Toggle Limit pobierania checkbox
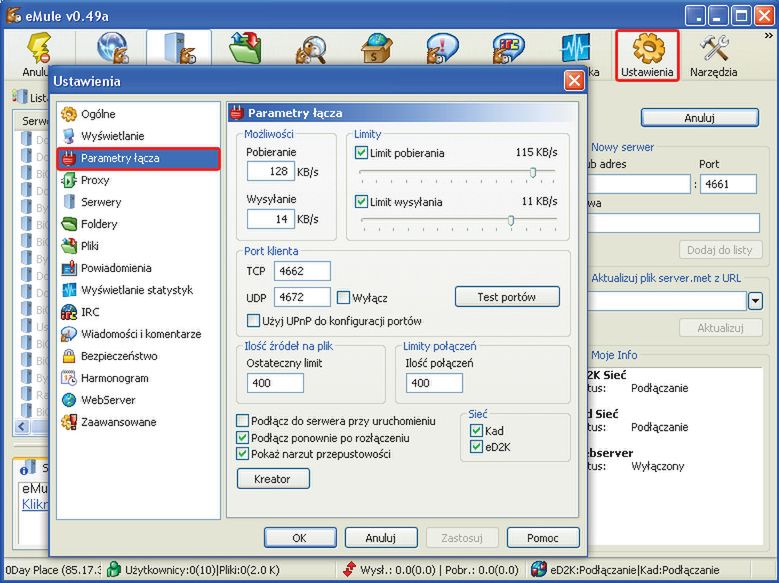 (361, 153)
